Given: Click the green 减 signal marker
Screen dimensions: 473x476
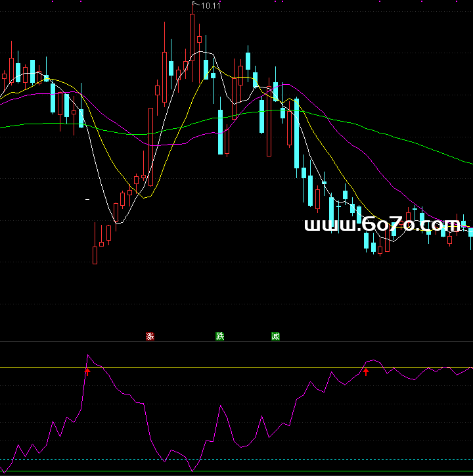Looking at the screenshot, I should tap(275, 337).
